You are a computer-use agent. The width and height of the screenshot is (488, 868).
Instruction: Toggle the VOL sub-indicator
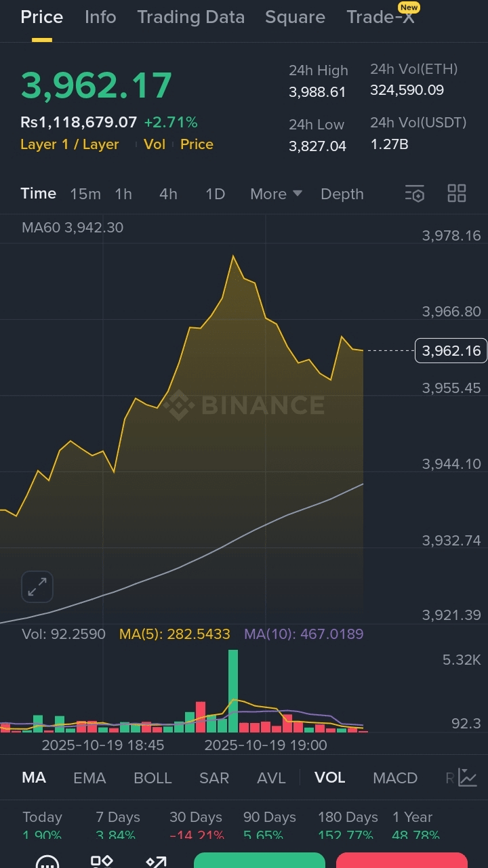[x=330, y=777]
